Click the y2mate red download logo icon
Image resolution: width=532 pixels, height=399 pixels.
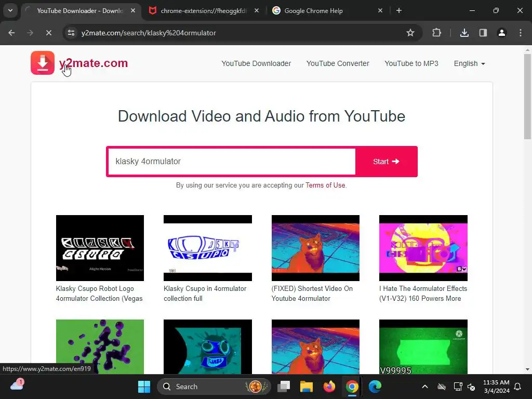pos(43,63)
